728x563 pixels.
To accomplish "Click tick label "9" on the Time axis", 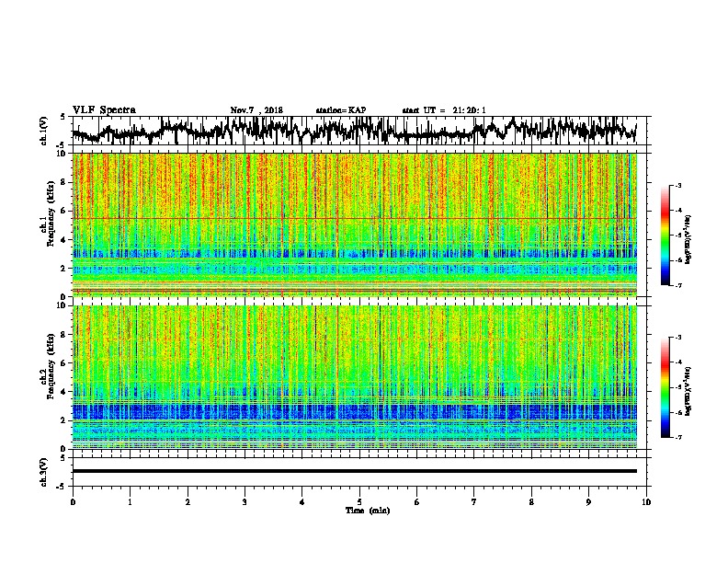I will click(x=588, y=502).
